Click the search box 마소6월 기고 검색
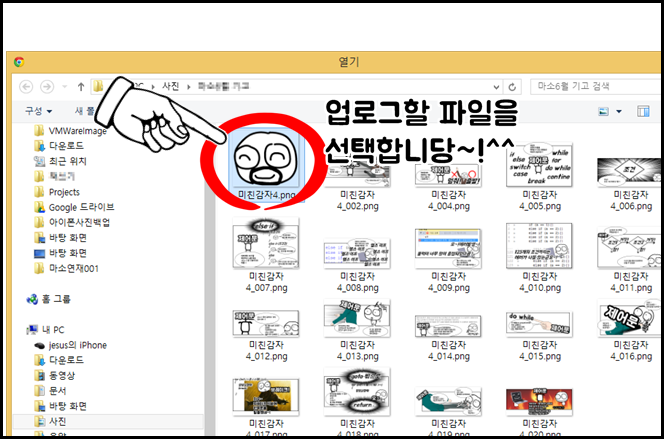The image size is (664, 439). (x=596, y=87)
